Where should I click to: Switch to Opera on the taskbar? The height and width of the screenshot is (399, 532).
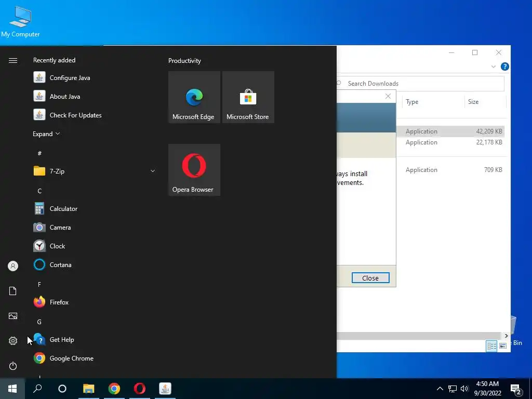140,389
